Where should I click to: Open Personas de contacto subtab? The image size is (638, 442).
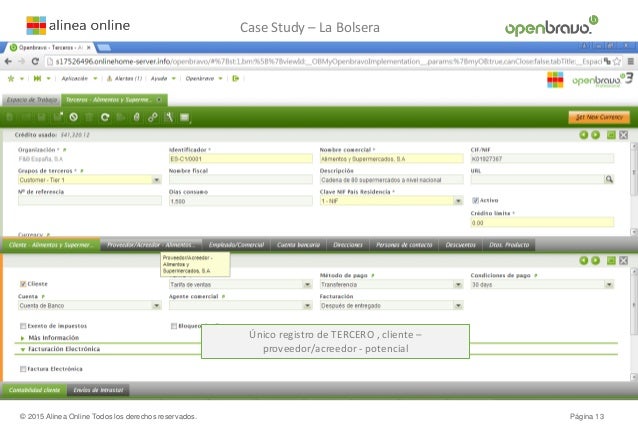(404, 245)
